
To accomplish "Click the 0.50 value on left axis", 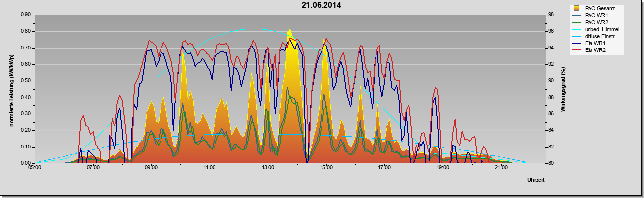I will 25,81.
